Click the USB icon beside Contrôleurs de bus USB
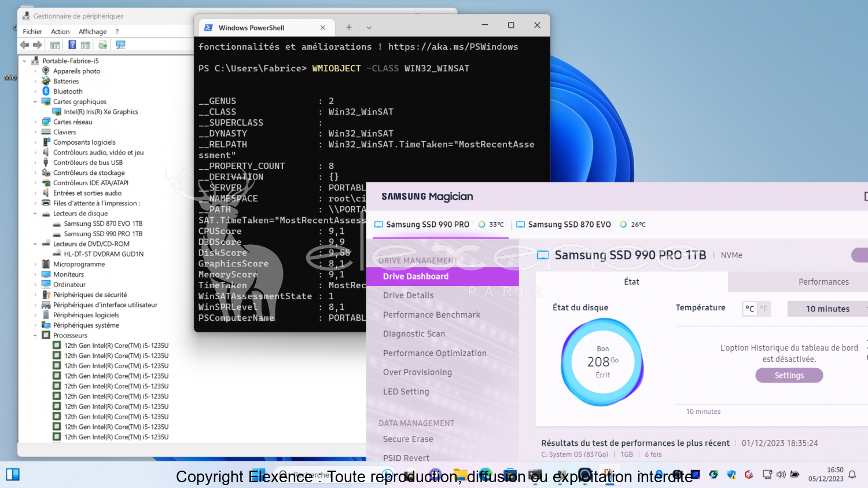The height and width of the screenshot is (488, 868). coord(46,163)
